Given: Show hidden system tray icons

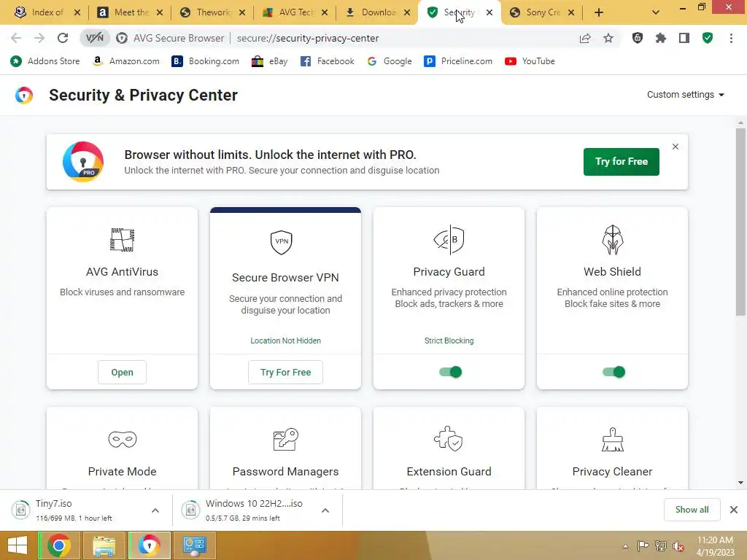Looking at the screenshot, I should (x=625, y=546).
